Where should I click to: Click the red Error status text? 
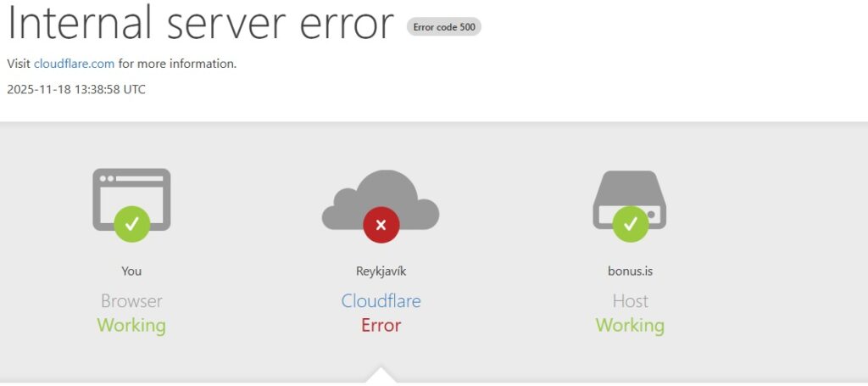(x=381, y=325)
